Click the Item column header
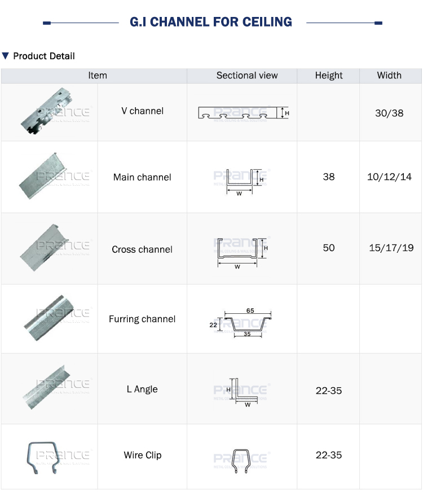The image size is (423, 504). tap(97, 75)
